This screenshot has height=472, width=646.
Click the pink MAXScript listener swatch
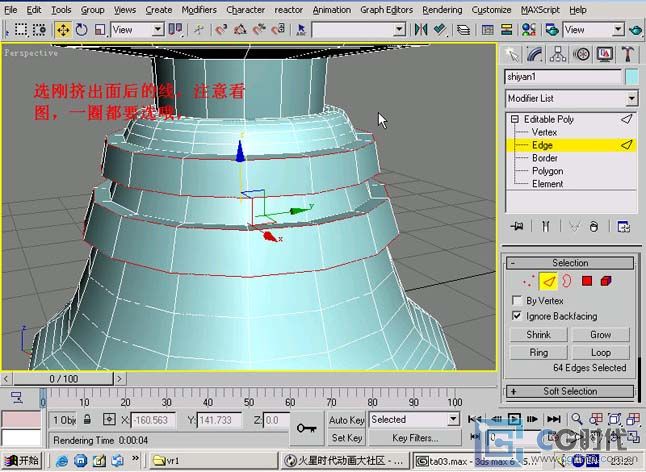(x=21, y=420)
